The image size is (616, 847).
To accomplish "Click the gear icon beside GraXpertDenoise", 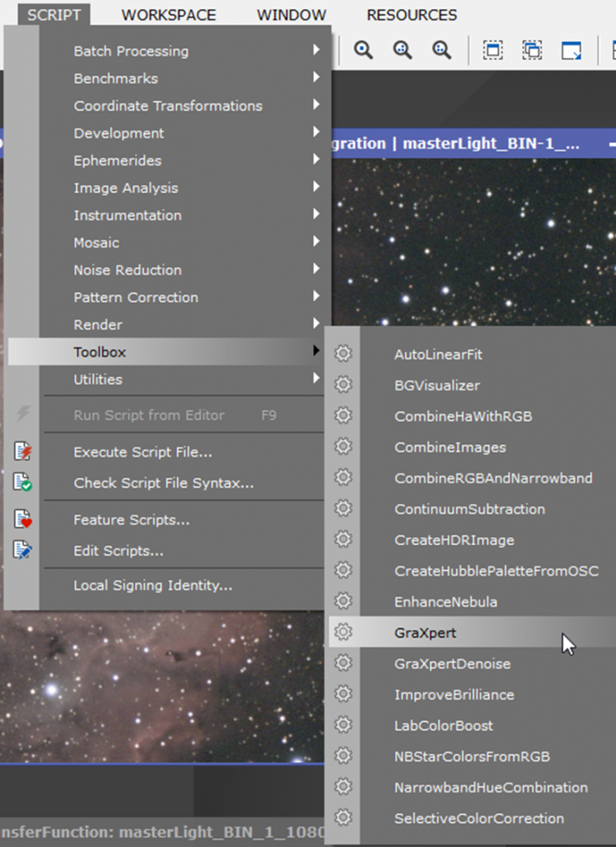I will 343,663.
